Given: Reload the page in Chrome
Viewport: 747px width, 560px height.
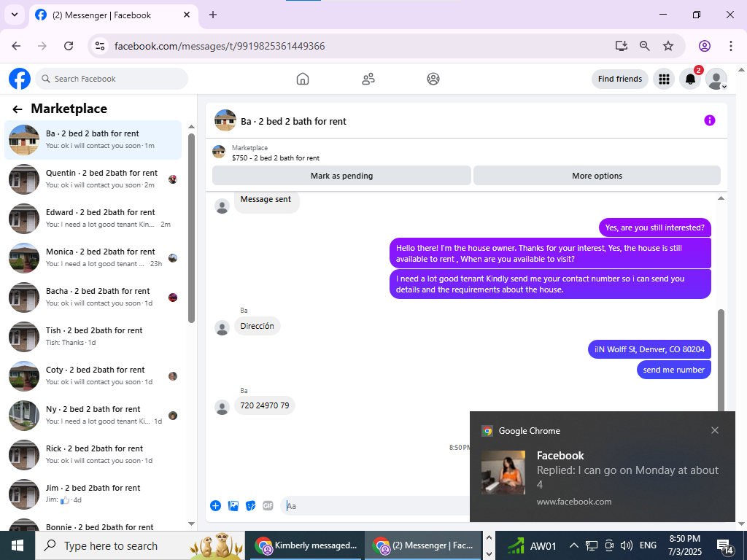Looking at the screenshot, I should 69,46.
